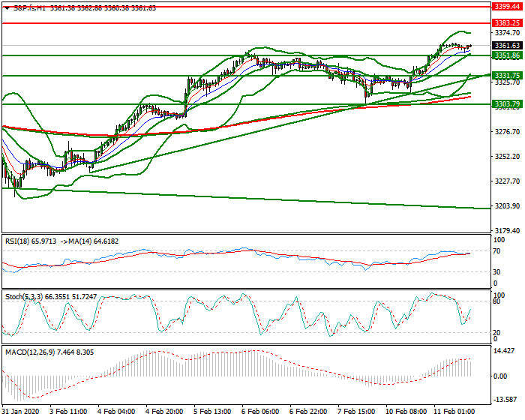Click the 70 level on RSI scale
Screen dimensions: 525x420
(496, 251)
